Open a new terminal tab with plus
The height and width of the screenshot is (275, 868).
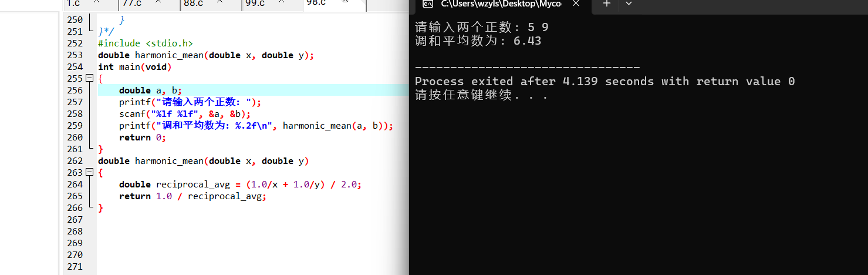[x=607, y=4]
